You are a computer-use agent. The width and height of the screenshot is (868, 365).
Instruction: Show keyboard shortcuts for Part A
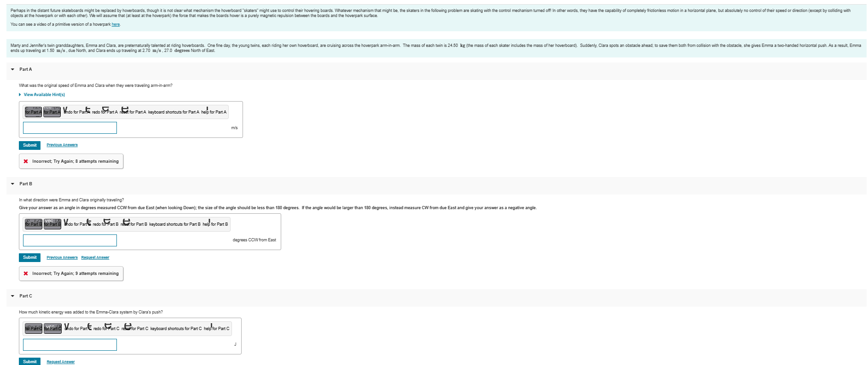tap(174, 112)
